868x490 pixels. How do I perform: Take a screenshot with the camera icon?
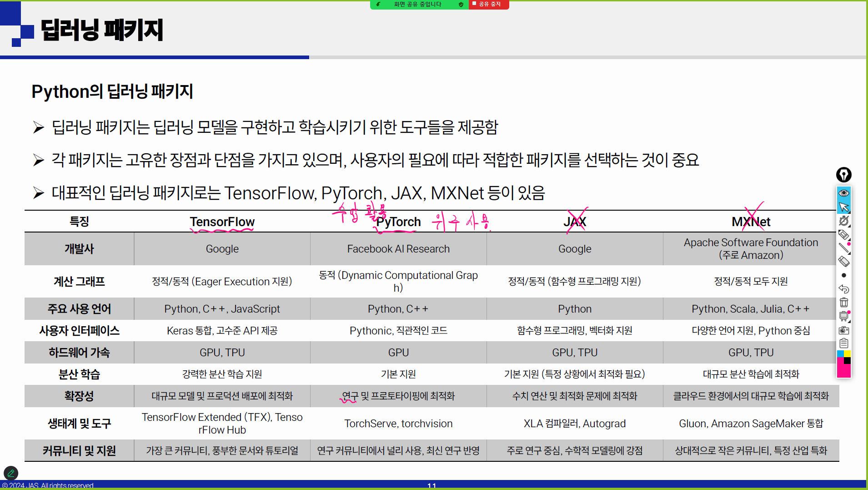pyautogui.click(x=843, y=330)
